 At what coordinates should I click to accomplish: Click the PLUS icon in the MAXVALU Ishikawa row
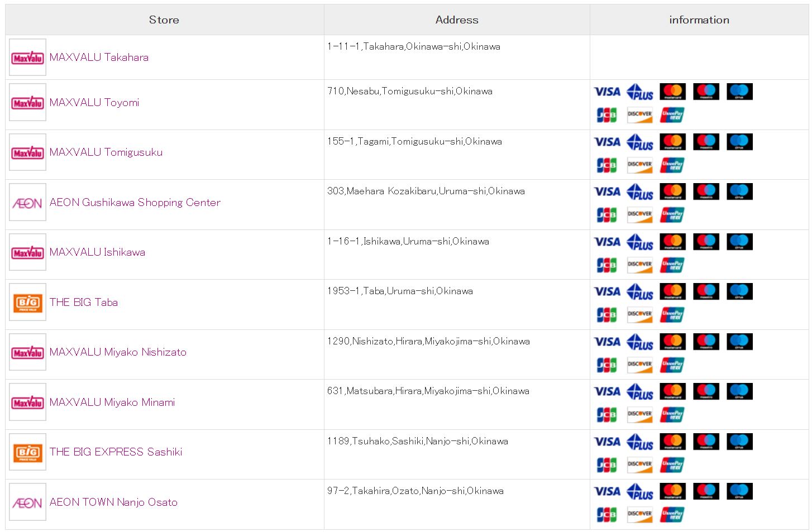click(640, 242)
